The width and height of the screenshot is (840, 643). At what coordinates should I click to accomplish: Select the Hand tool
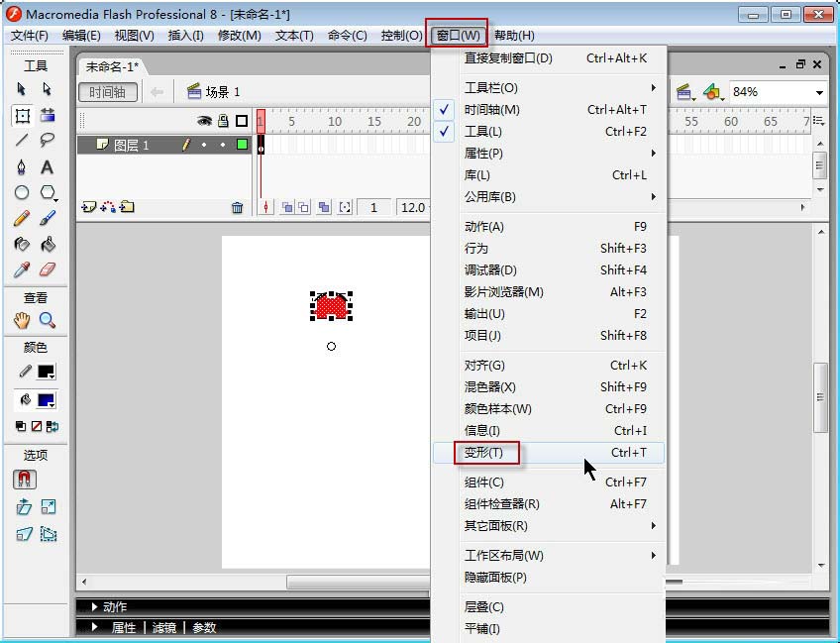(x=22, y=320)
